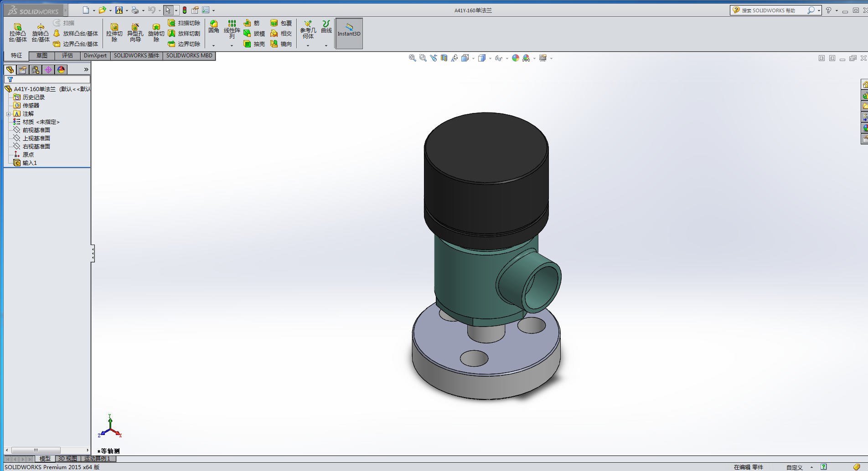Open the SOLIDWORKS MBD tab
Screen dimensions: 868x471
pyautogui.click(x=189, y=56)
